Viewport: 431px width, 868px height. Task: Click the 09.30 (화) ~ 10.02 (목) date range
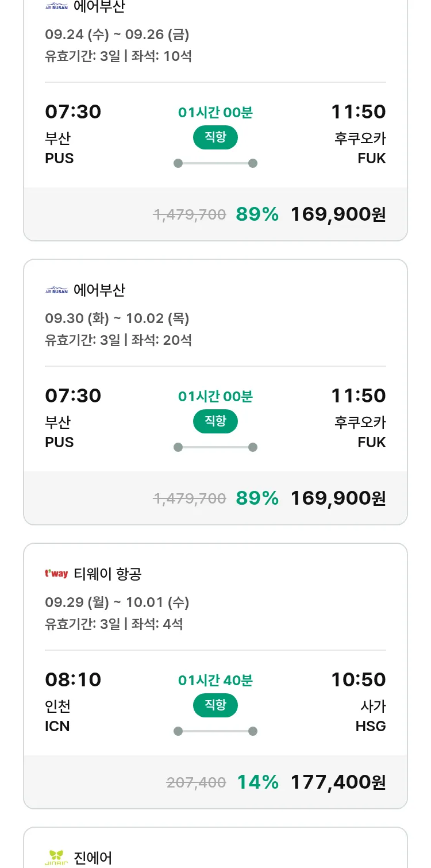117,318
